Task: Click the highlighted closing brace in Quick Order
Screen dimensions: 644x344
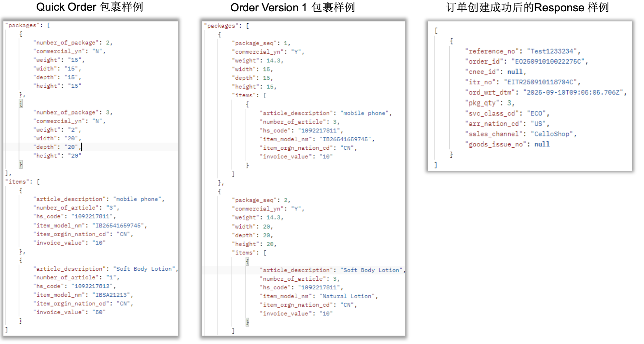Action: (21, 165)
